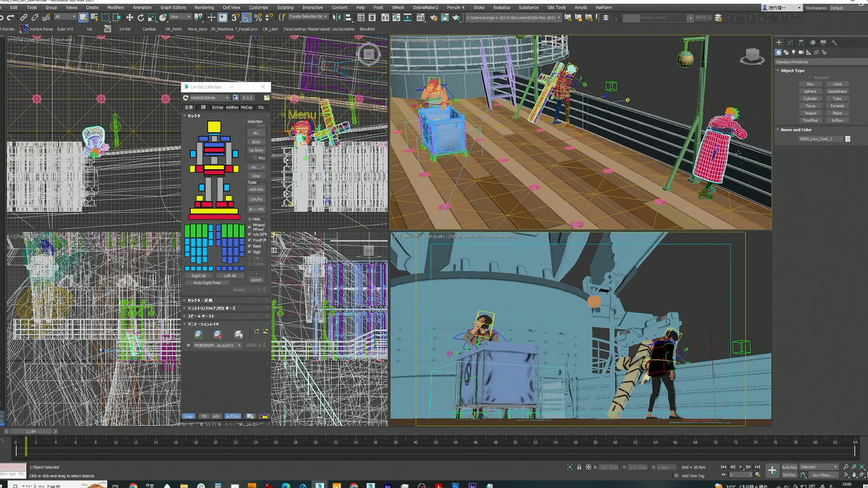The width and height of the screenshot is (868, 488).
Task: Toggle the Key checkbox under Selection
Action: coord(255,158)
